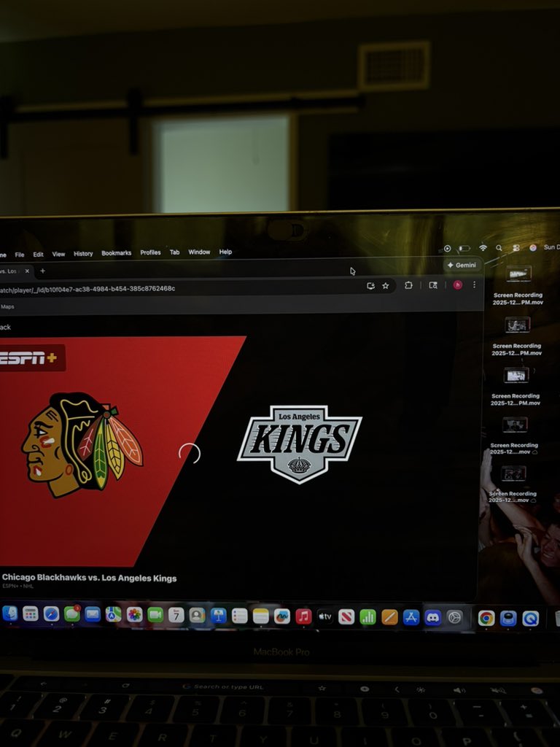Click the screen recording status icon in menu bar
This screenshot has height=747, width=560.
pos(447,248)
